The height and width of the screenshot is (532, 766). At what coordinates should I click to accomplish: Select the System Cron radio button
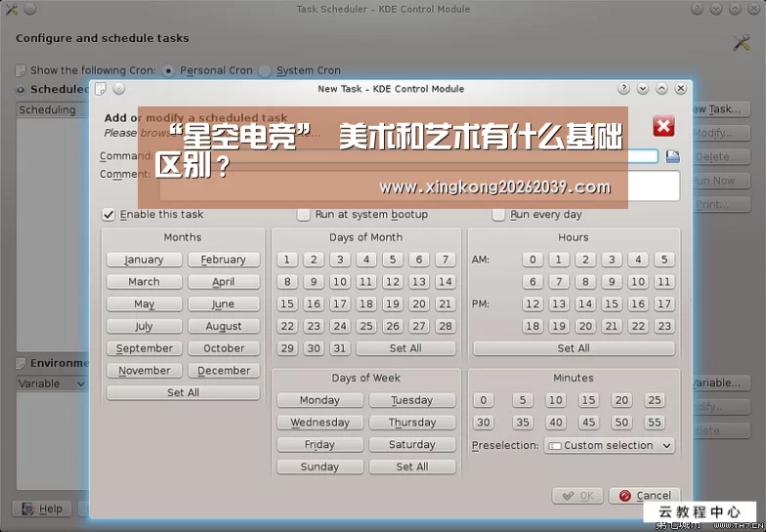[x=265, y=70]
